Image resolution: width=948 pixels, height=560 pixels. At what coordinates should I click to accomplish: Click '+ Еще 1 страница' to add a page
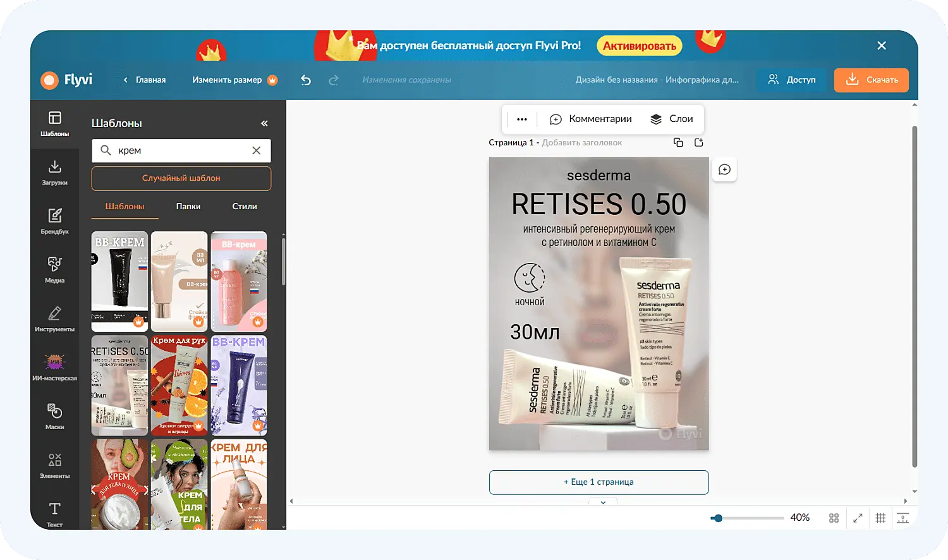pyautogui.click(x=599, y=482)
